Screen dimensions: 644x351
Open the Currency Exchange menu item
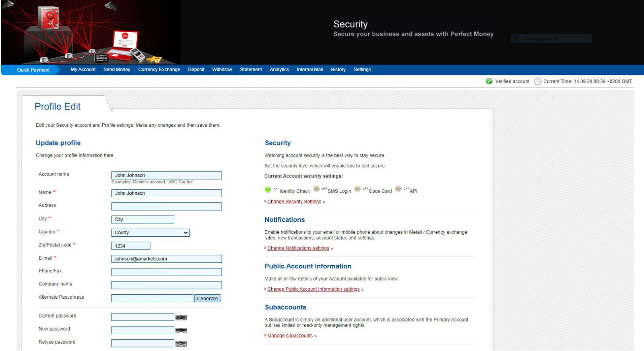pyautogui.click(x=159, y=70)
